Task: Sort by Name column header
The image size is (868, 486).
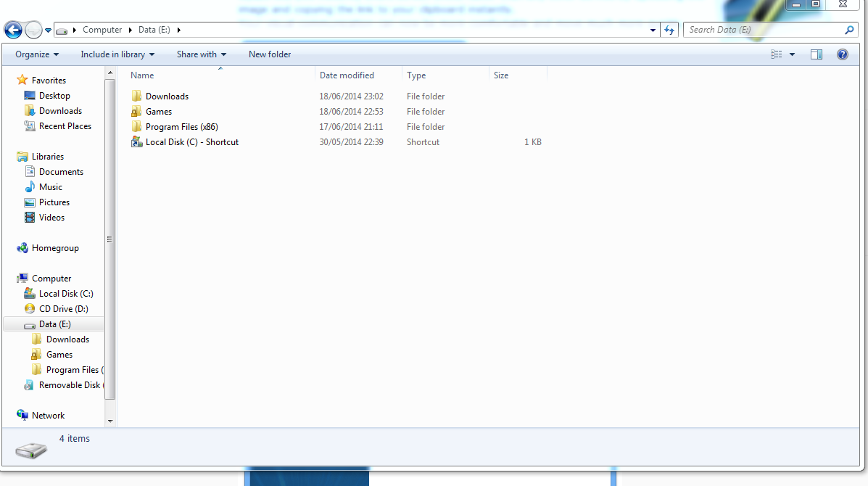Action: coord(142,75)
